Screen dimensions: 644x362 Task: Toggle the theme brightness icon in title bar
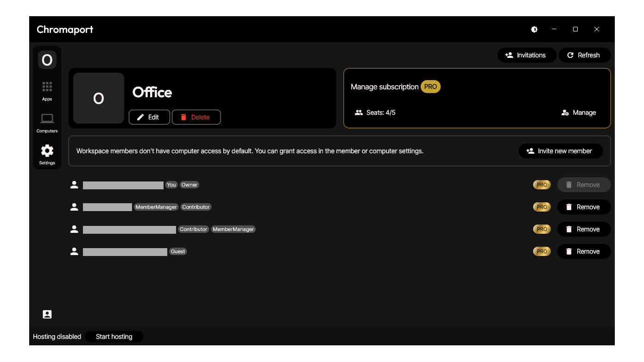pyautogui.click(x=534, y=29)
